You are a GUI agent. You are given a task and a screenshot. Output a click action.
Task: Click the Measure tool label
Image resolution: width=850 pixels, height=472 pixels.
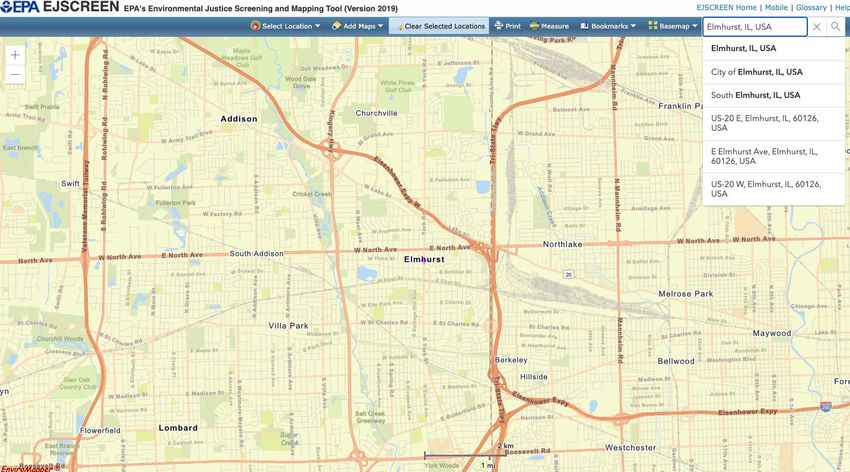pyautogui.click(x=555, y=26)
